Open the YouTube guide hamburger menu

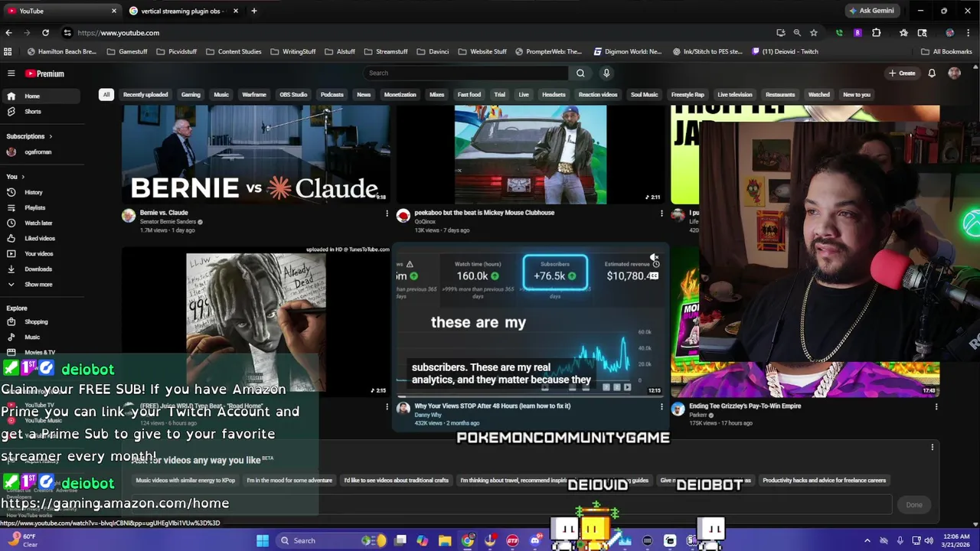tap(11, 73)
